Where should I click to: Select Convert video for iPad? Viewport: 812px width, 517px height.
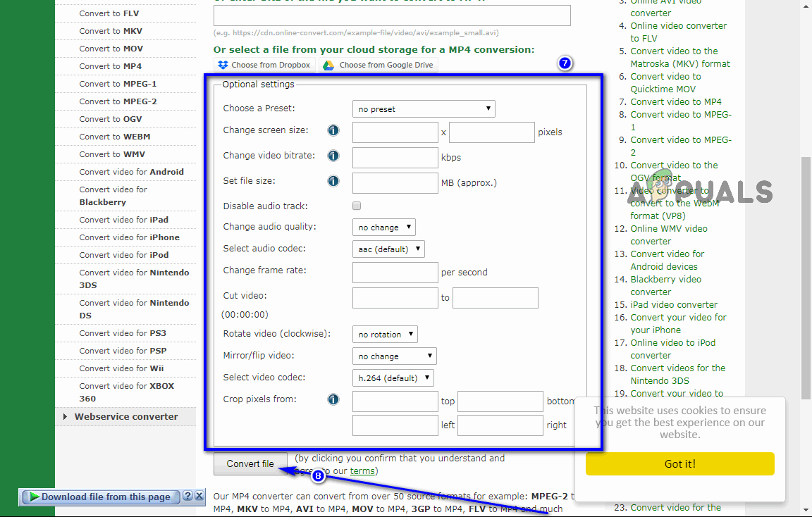click(124, 220)
